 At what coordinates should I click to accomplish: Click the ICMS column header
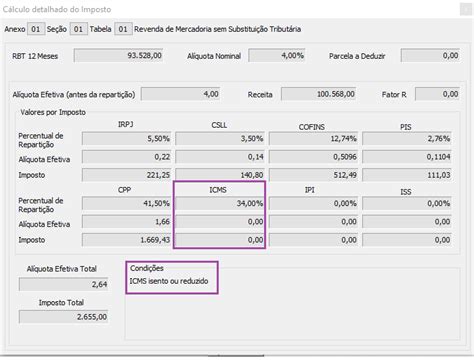click(218, 190)
